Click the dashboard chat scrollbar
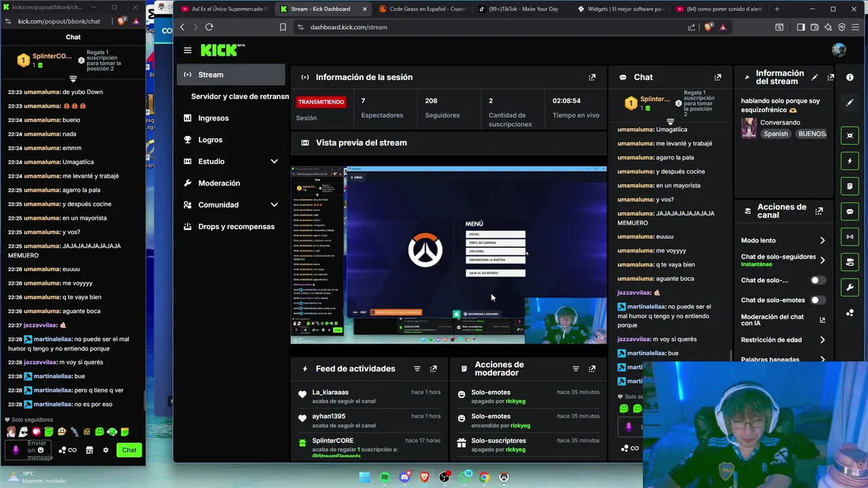The image size is (868, 488). pyautogui.click(x=730, y=355)
